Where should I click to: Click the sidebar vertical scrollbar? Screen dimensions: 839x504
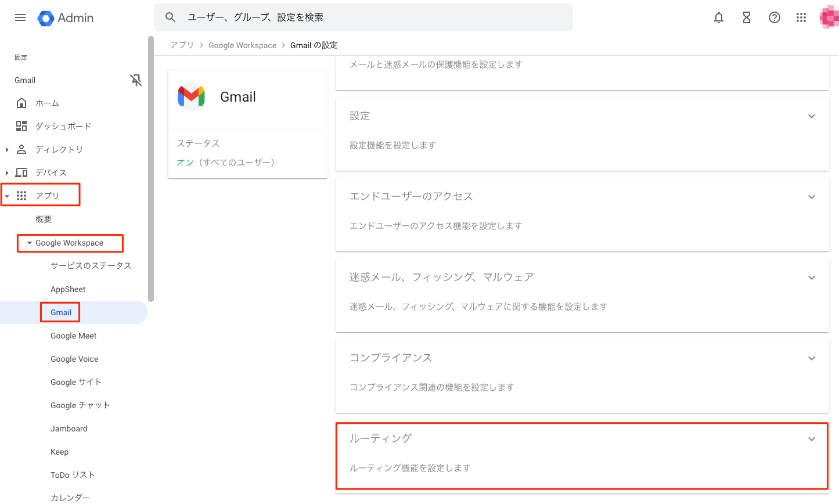coord(151,168)
